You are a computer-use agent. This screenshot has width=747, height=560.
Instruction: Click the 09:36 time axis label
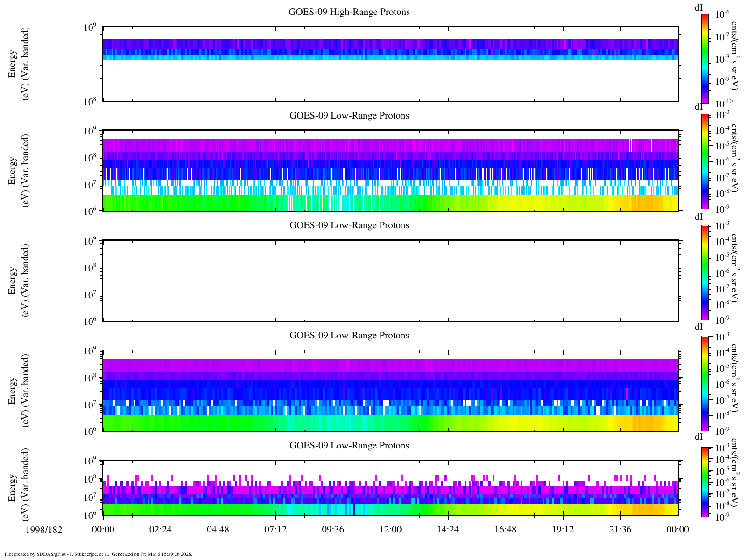pyautogui.click(x=333, y=530)
